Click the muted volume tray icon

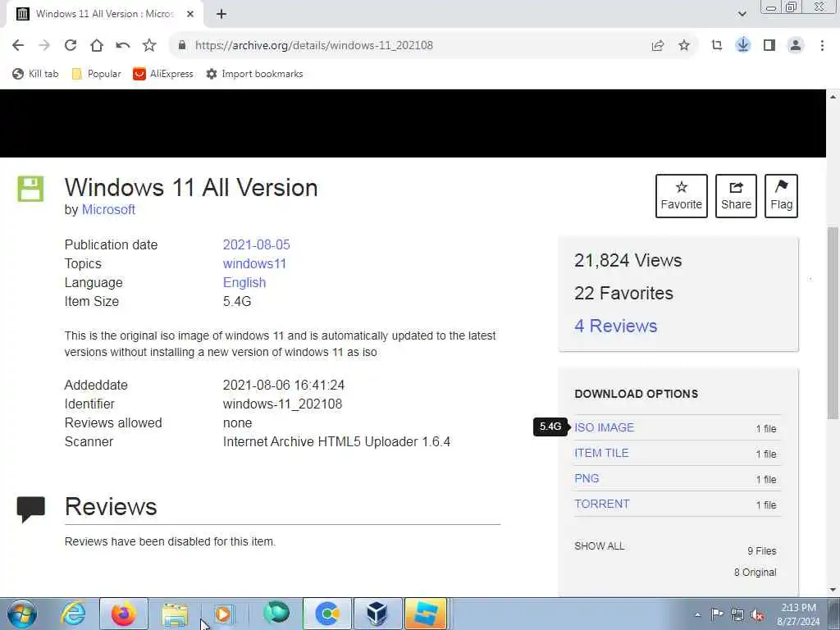coord(757,615)
